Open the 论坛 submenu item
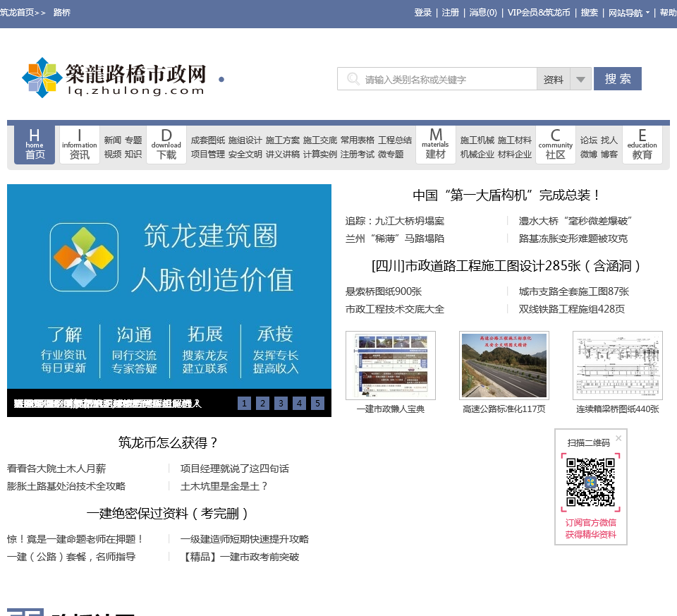This screenshot has width=677, height=616. point(588,140)
